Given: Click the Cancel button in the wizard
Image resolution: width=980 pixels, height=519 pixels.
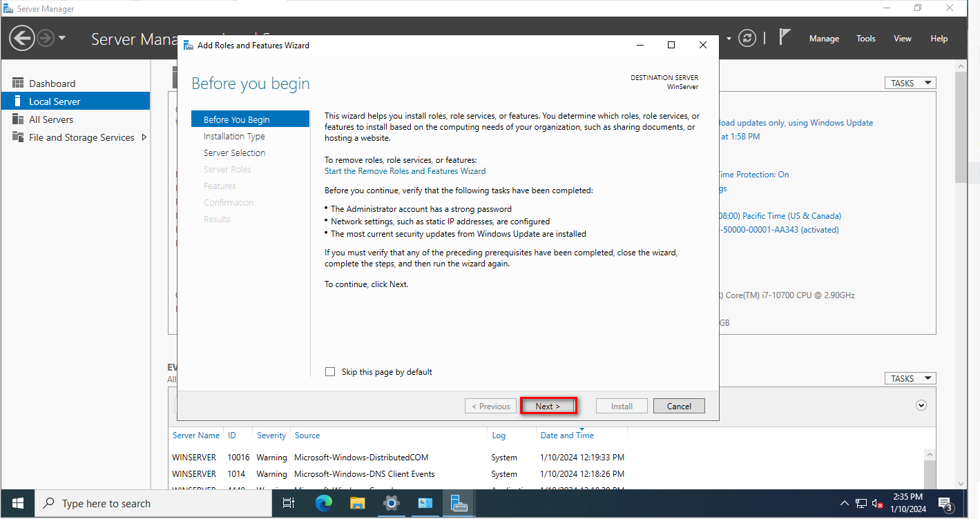Looking at the screenshot, I should tap(679, 406).
